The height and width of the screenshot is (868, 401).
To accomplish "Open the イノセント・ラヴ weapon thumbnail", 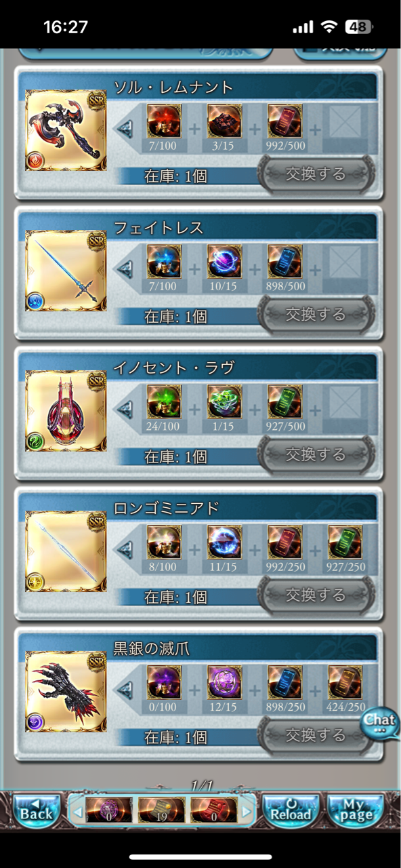I will pyautogui.click(x=66, y=411).
